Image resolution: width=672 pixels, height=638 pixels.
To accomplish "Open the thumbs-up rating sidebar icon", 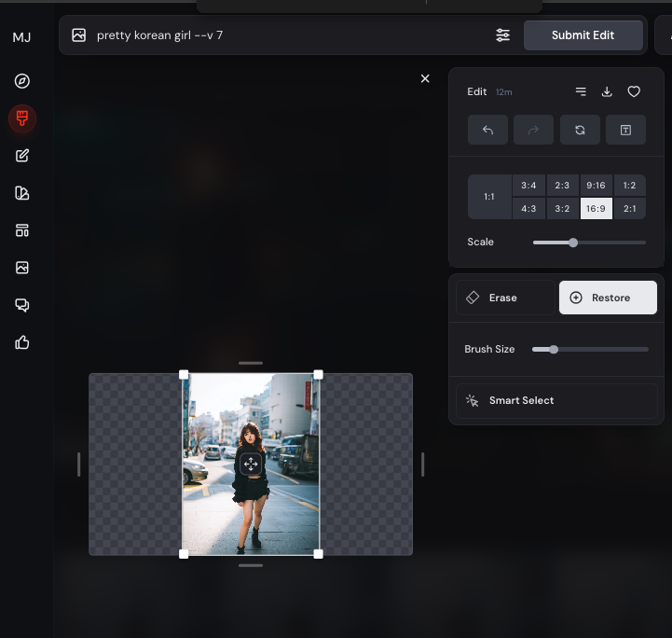I will 22,342.
